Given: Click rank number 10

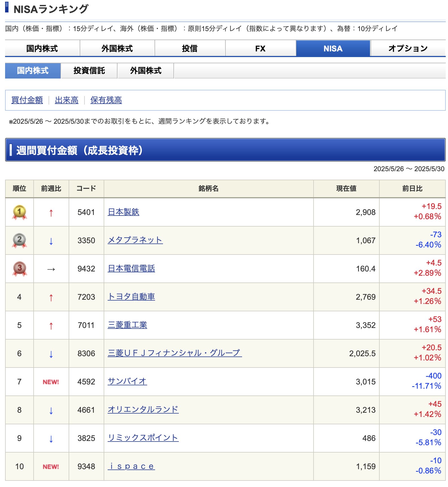Looking at the screenshot, I should [19, 466].
